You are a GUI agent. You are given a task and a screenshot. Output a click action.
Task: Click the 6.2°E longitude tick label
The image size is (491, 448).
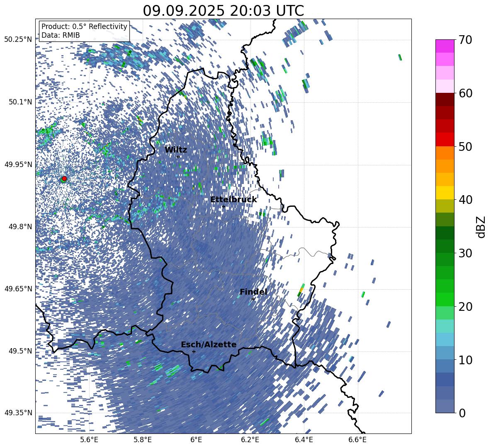tap(250, 440)
